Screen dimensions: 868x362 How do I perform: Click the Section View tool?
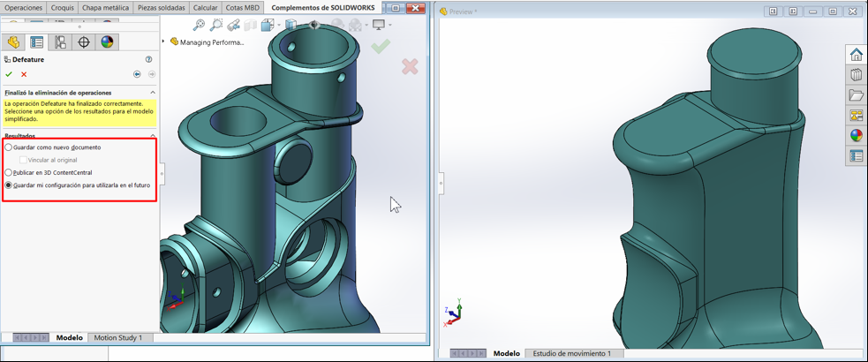(251, 25)
